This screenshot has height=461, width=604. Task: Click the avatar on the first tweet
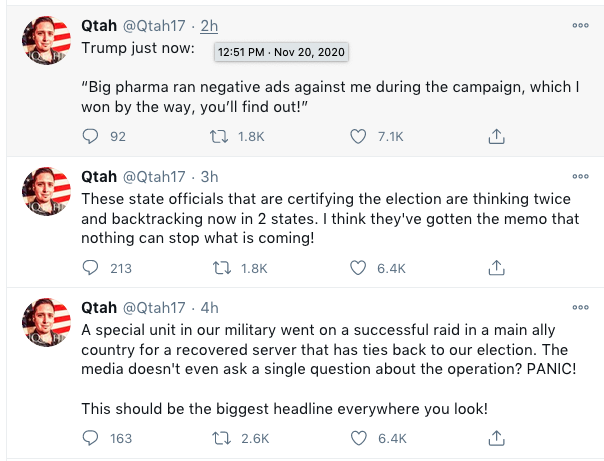(x=46, y=42)
